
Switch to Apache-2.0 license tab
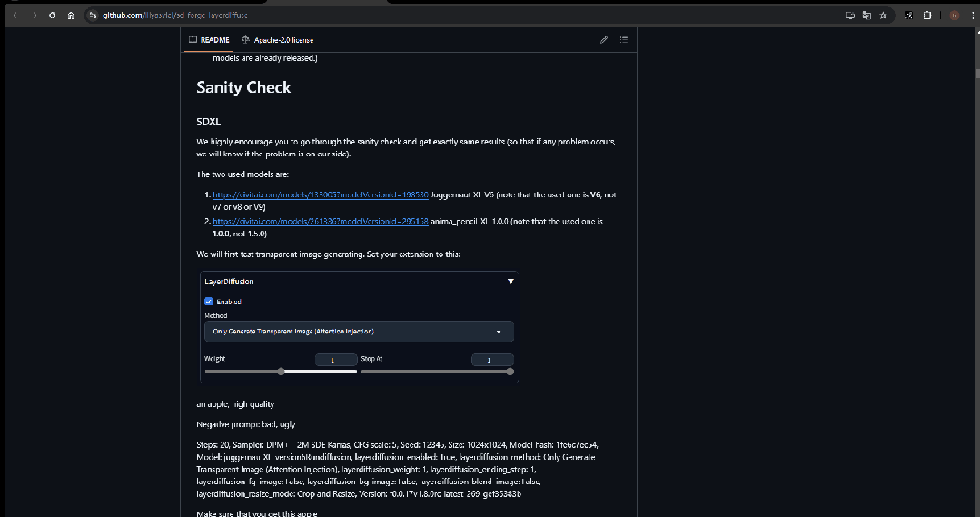[278, 39]
